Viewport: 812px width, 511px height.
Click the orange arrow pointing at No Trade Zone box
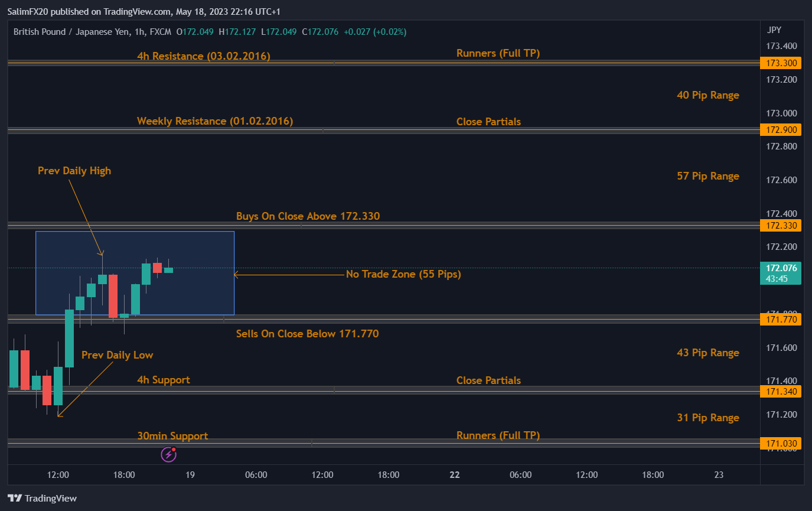pyautogui.click(x=288, y=274)
